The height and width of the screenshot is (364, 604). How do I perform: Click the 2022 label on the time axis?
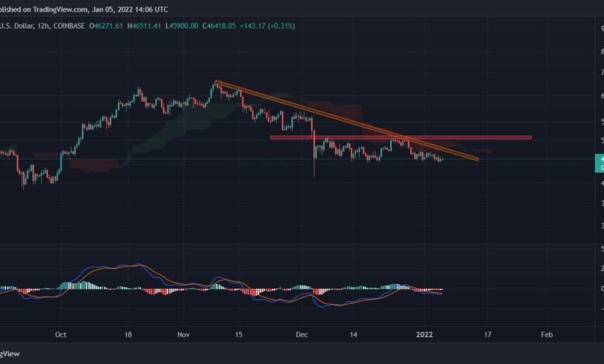pos(424,335)
